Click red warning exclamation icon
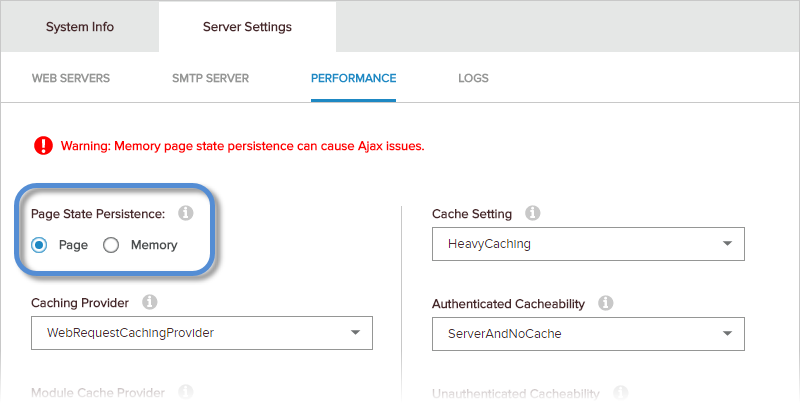Image resolution: width=800 pixels, height=403 pixels. click(43, 145)
